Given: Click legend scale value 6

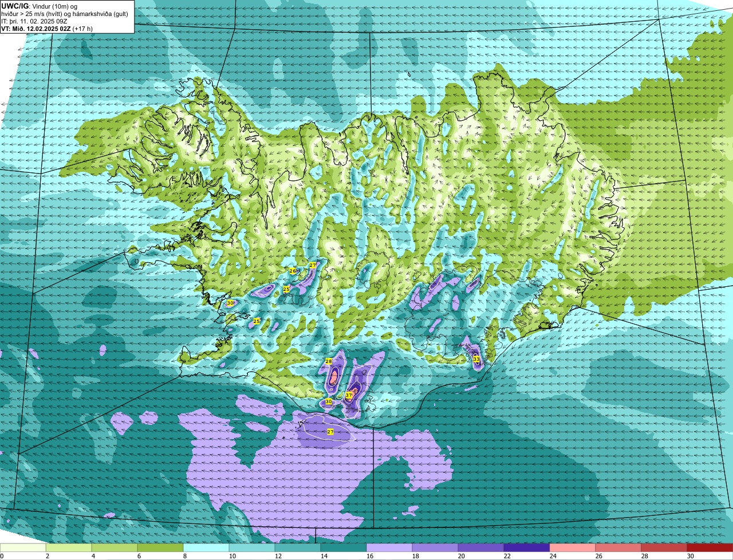Looking at the screenshot, I should 139,556.
